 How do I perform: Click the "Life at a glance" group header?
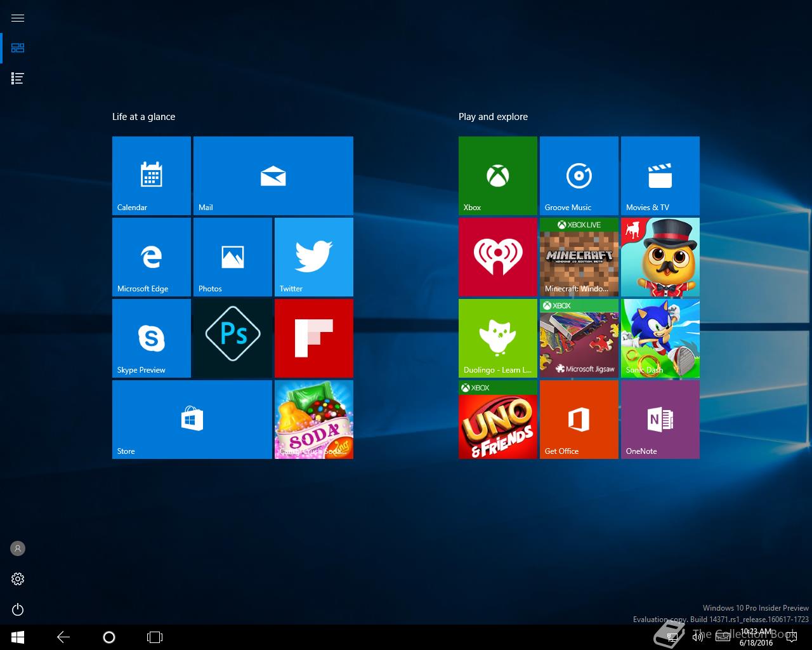(x=143, y=117)
